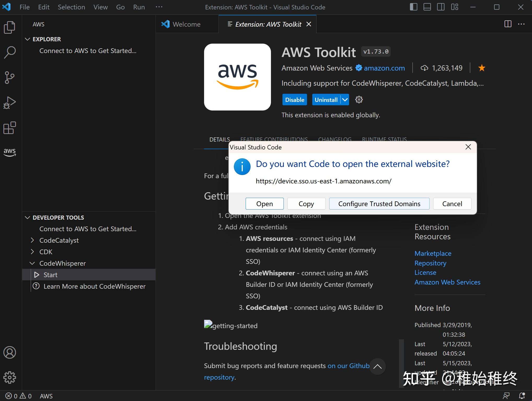The width and height of the screenshot is (532, 401).
Task: Open Run and Debug view
Action: [x=10, y=103]
